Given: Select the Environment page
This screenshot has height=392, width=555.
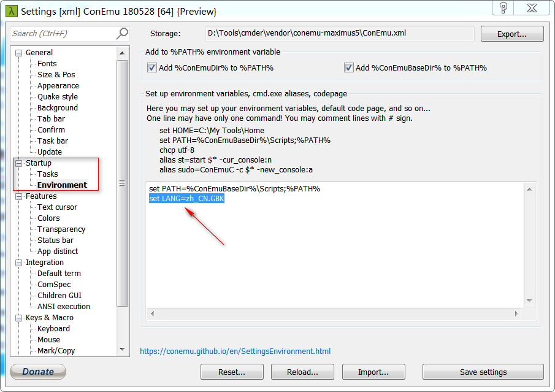Looking at the screenshot, I should click(62, 185).
